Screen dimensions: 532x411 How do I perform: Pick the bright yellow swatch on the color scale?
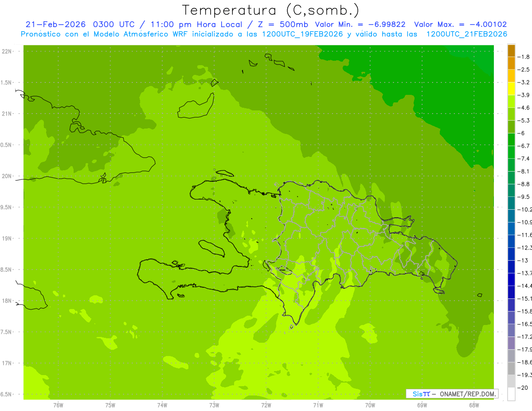coord(511,89)
